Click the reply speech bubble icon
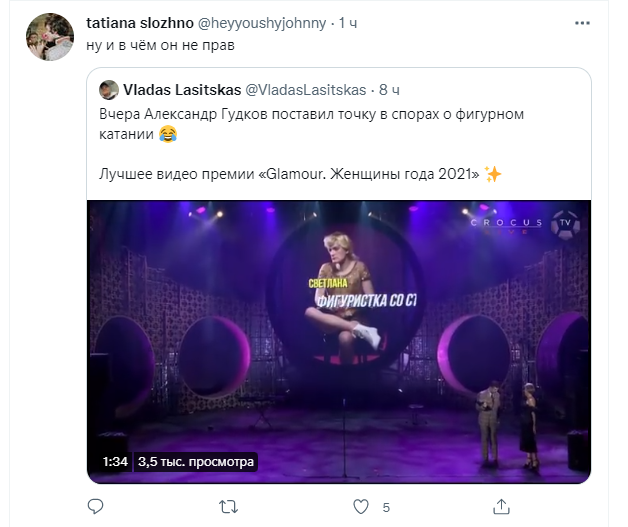 pos(96,506)
